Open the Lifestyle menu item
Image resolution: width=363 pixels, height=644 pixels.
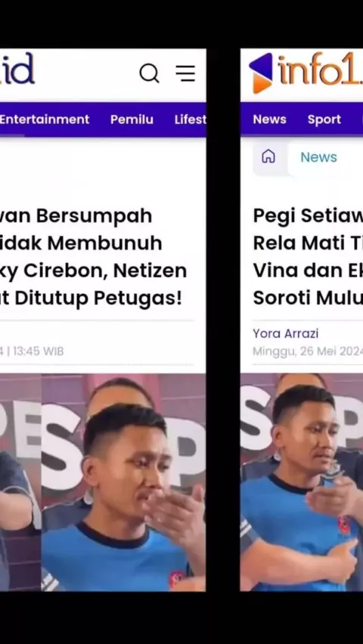pos(190,119)
